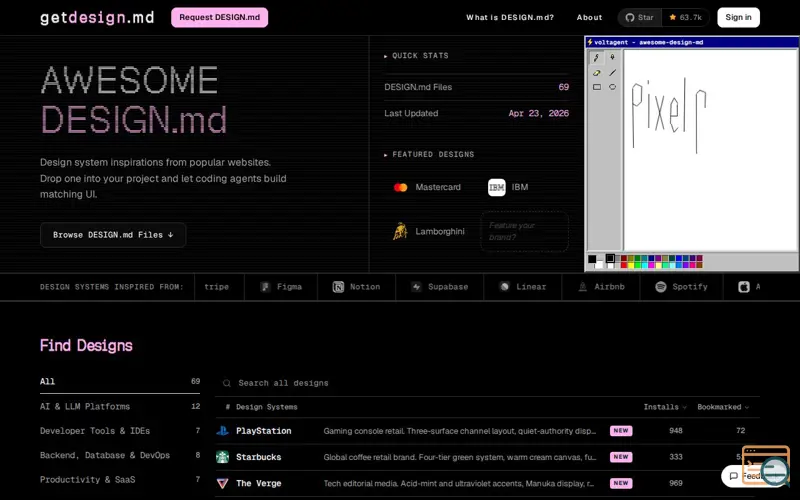Click the Find Designs heading
Screen dimensions: 800x500
[x=86, y=345]
